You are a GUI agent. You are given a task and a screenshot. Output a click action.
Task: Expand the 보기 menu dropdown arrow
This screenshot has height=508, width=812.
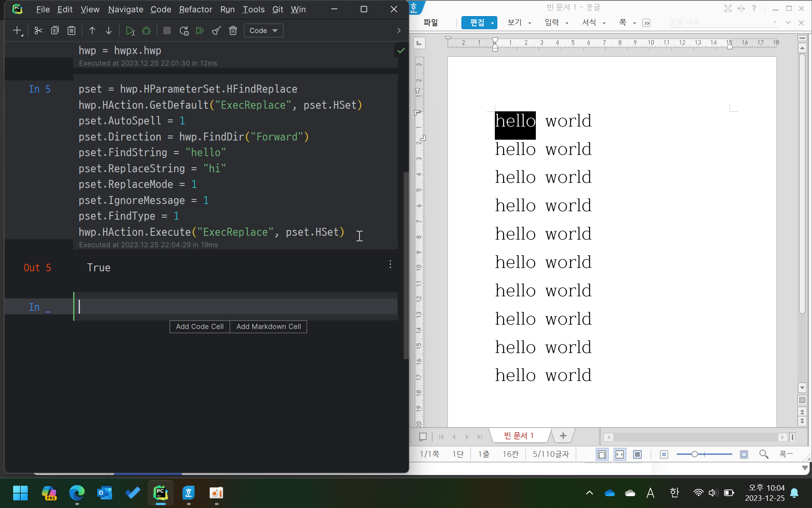tap(529, 23)
